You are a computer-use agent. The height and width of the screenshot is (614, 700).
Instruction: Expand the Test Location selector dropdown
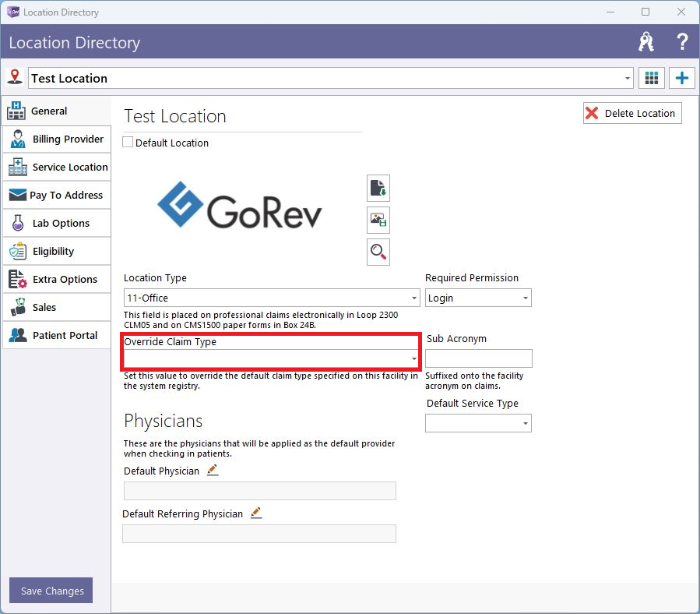coord(628,78)
